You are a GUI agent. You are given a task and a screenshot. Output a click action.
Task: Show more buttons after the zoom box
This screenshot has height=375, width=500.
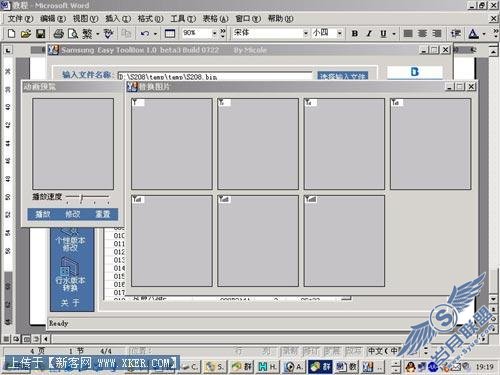223,33
